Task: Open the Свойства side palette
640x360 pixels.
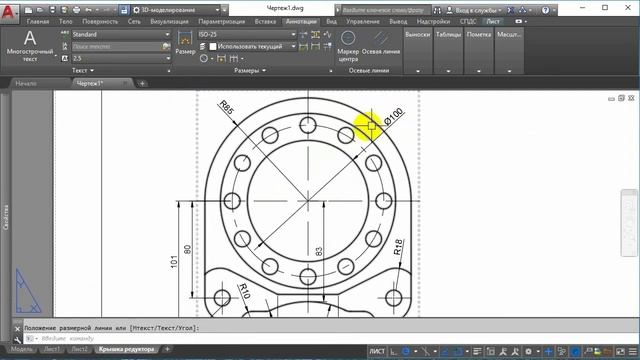Action: point(5,217)
